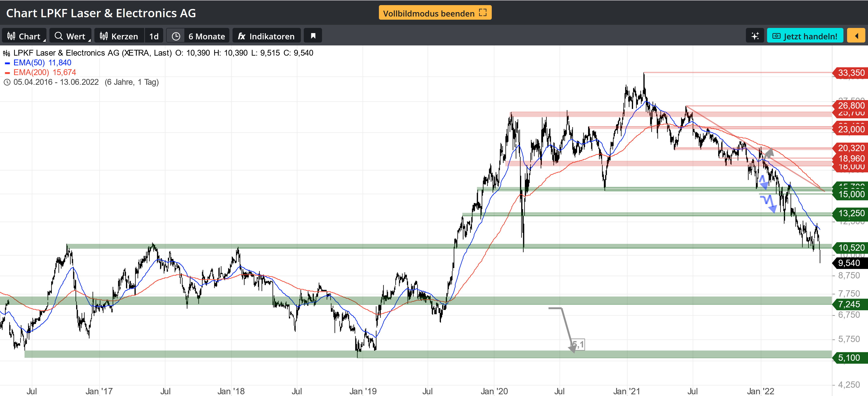This screenshot has height=396, width=868.
Task: Toggle the LPKF XETRA series legend entry
Action: click(x=93, y=53)
